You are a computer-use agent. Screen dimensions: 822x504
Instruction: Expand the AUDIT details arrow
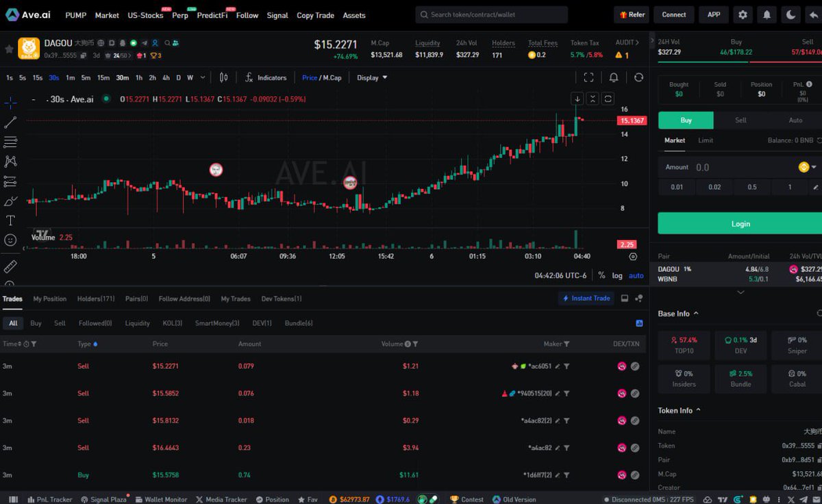click(637, 42)
